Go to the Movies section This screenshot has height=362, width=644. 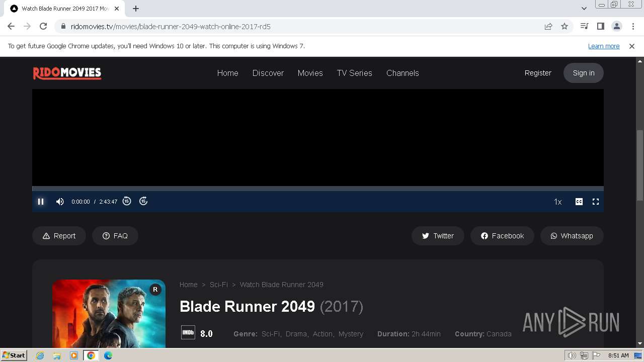point(310,73)
